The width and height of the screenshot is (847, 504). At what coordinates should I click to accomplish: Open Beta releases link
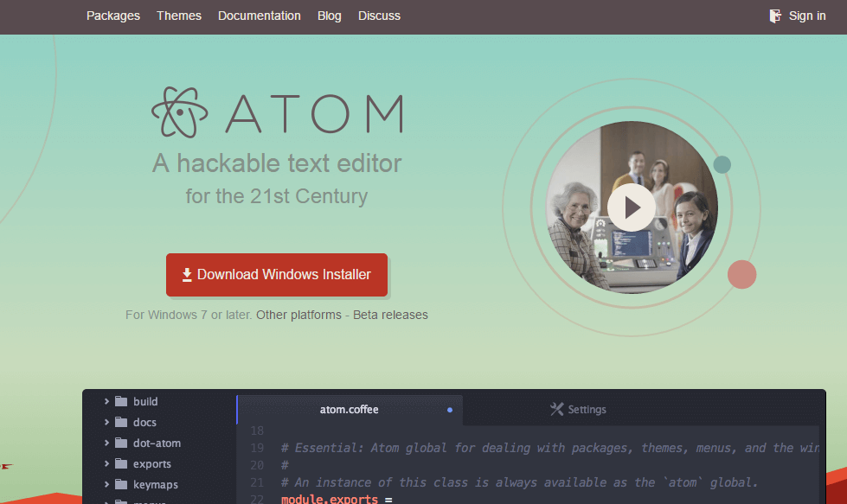click(x=390, y=315)
